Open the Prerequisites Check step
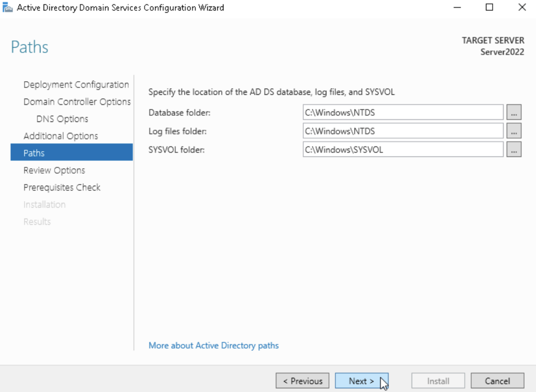The image size is (536, 392). point(62,188)
